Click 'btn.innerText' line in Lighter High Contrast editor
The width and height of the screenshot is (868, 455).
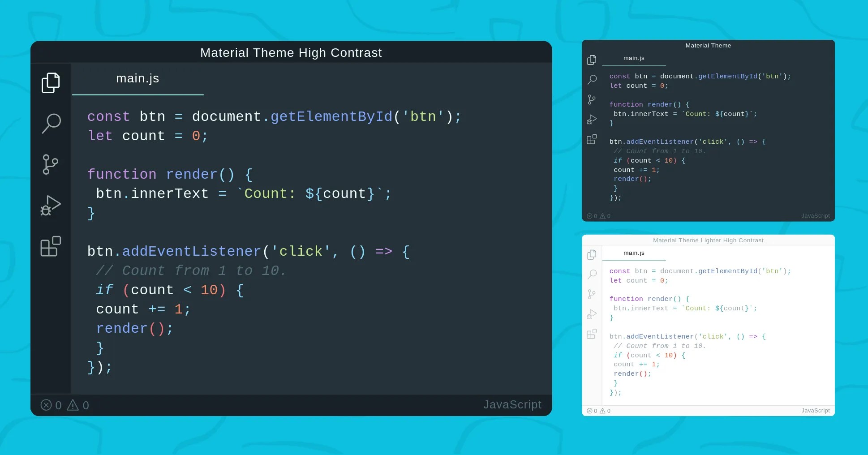point(685,309)
